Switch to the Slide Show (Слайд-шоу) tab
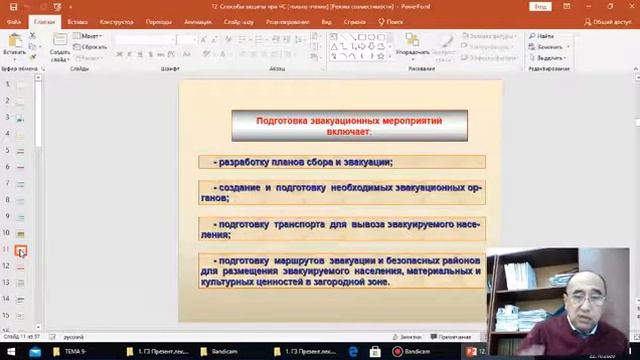The image size is (640, 360). (238, 22)
